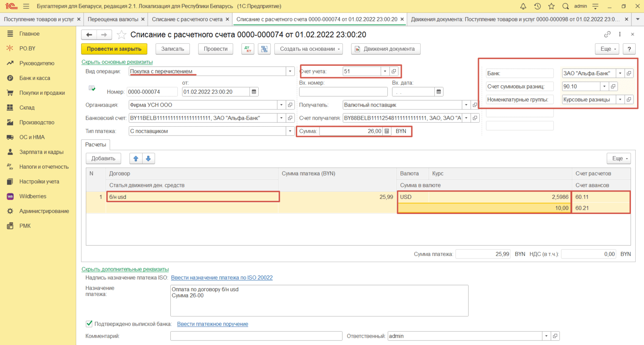
Task: Open the history clock icon
Action: pyautogui.click(x=538, y=6)
